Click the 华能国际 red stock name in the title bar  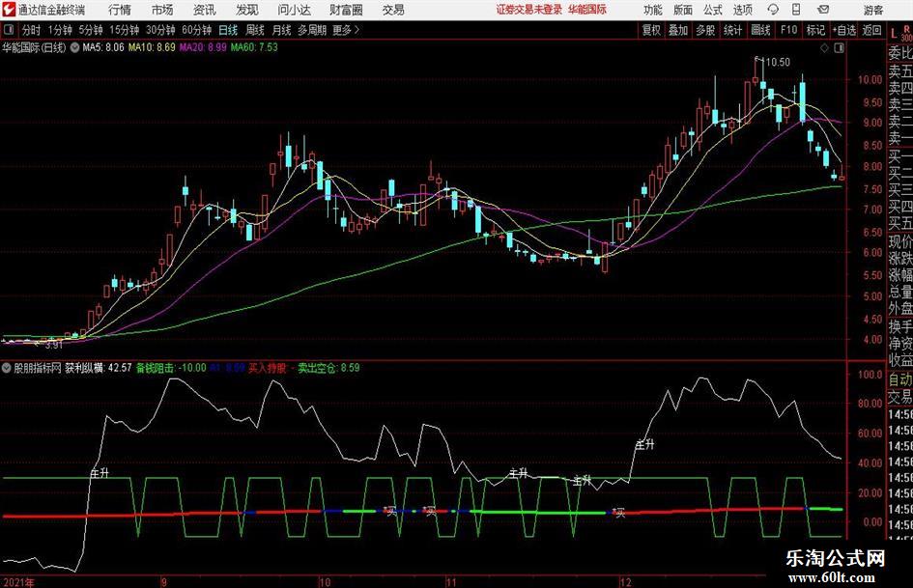(587, 10)
